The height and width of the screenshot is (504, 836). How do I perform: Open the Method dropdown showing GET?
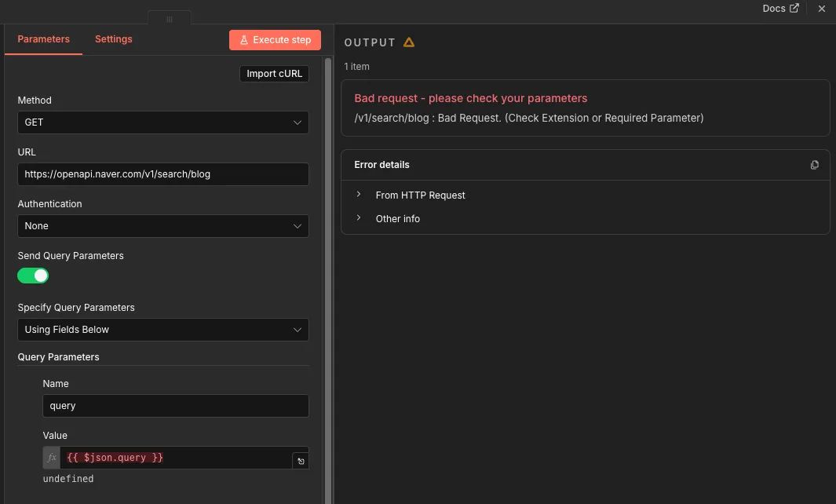pyautogui.click(x=162, y=122)
